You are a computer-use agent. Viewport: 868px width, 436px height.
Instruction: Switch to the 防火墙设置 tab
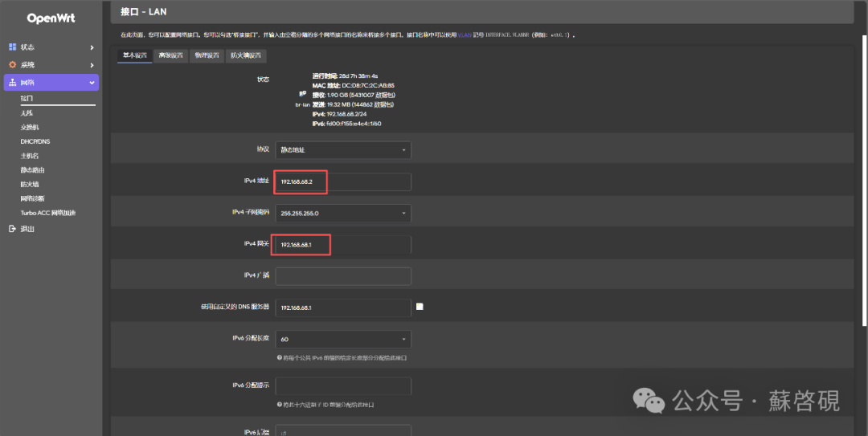pyautogui.click(x=246, y=55)
